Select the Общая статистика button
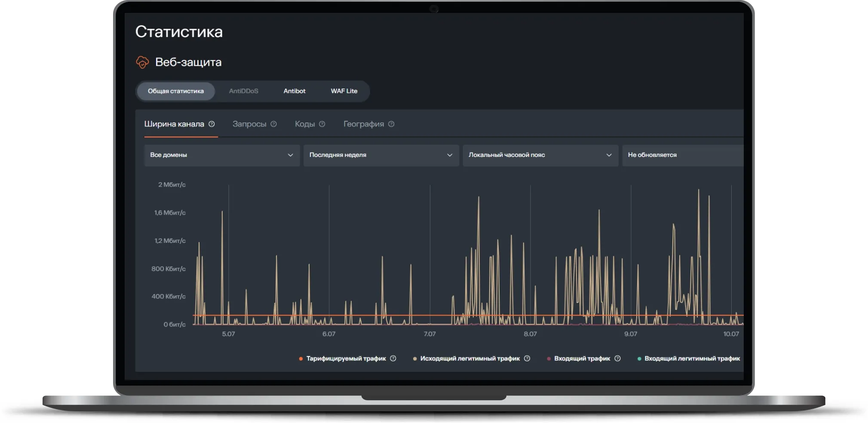868x423 pixels. pos(176,91)
